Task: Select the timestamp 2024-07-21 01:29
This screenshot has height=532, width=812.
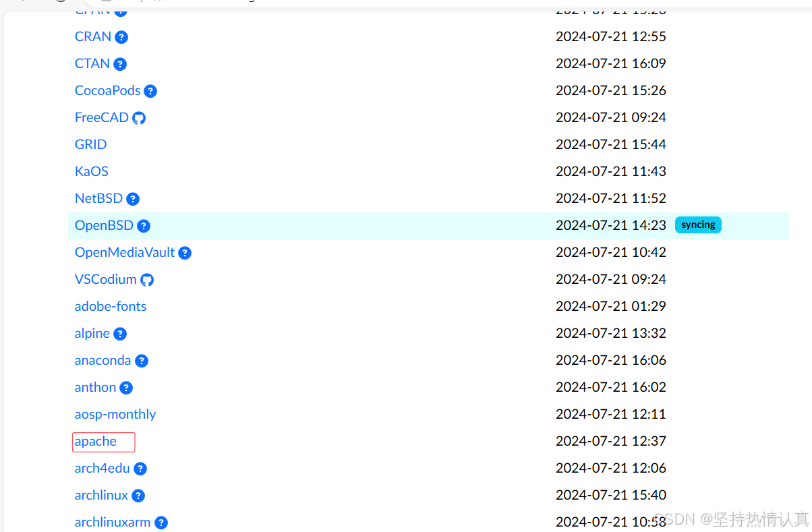Action: pos(611,306)
